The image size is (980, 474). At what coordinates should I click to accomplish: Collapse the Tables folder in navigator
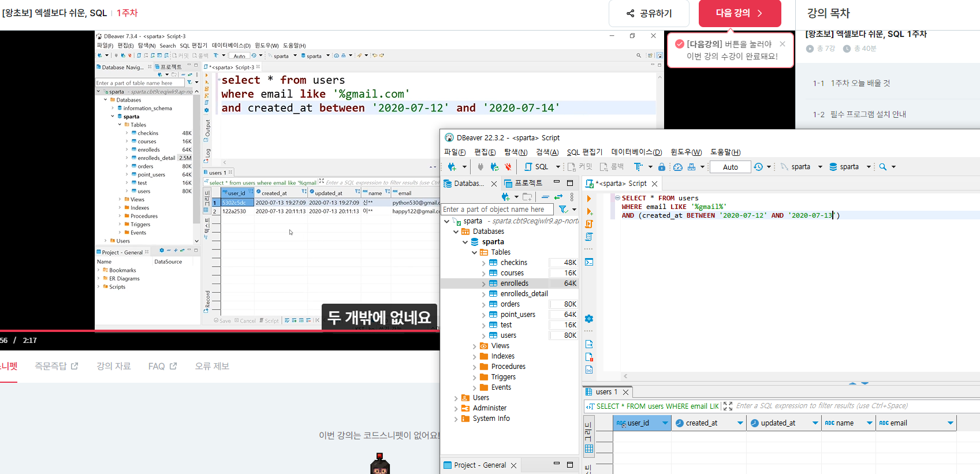pyautogui.click(x=475, y=252)
